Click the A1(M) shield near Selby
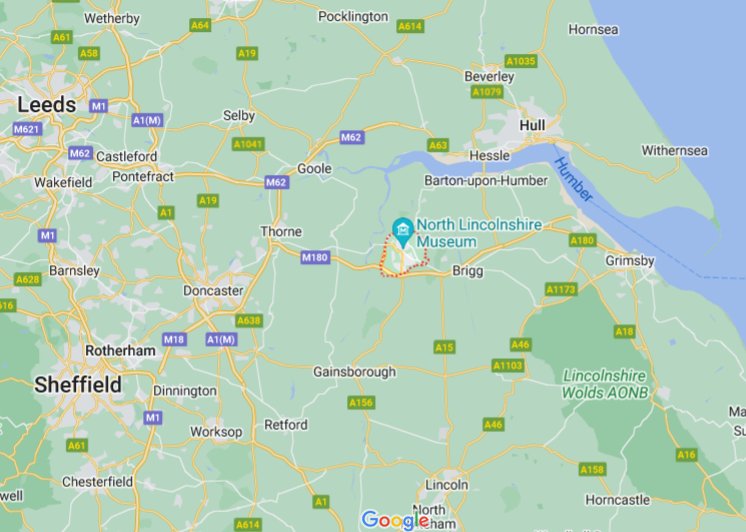This screenshot has height=532, width=746. 147,120
